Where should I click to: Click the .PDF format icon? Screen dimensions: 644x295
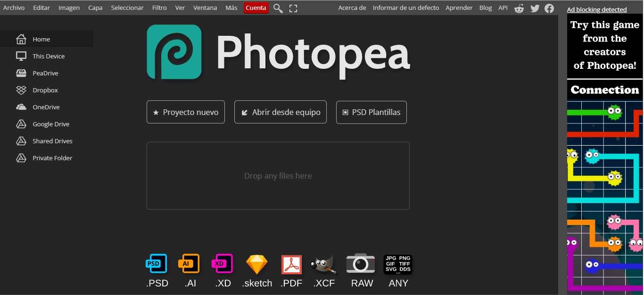(x=291, y=264)
